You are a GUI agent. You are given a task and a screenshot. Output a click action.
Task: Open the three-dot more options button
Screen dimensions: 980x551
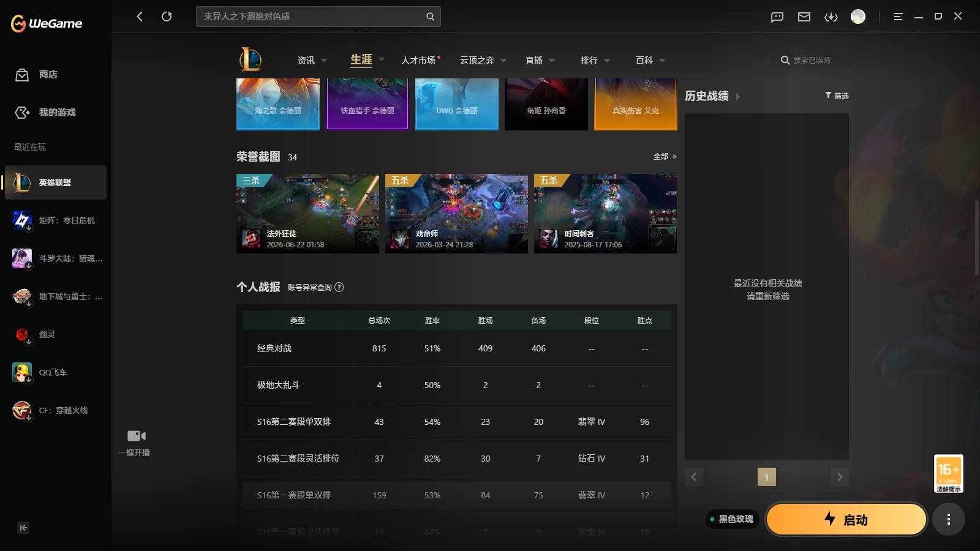(949, 519)
